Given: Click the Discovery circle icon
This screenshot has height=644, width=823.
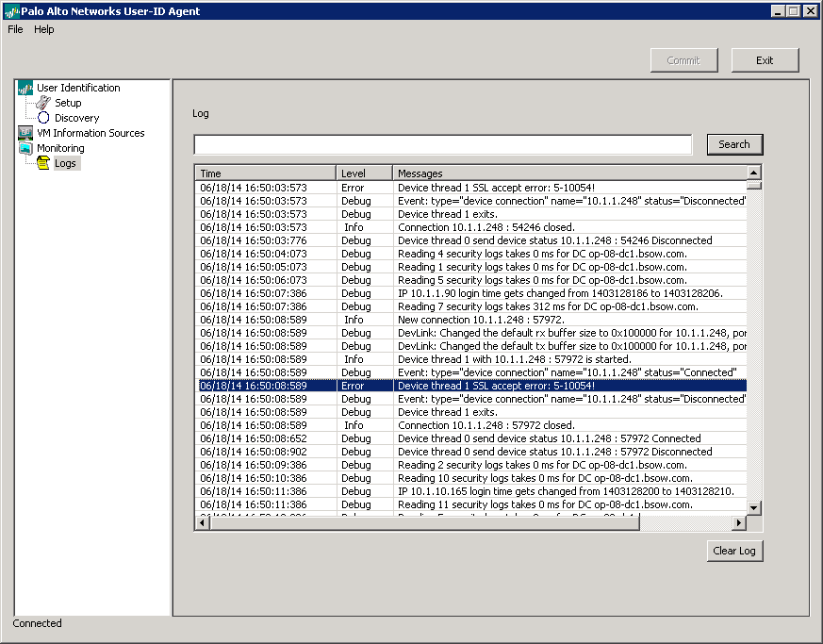Looking at the screenshot, I should 43,118.
